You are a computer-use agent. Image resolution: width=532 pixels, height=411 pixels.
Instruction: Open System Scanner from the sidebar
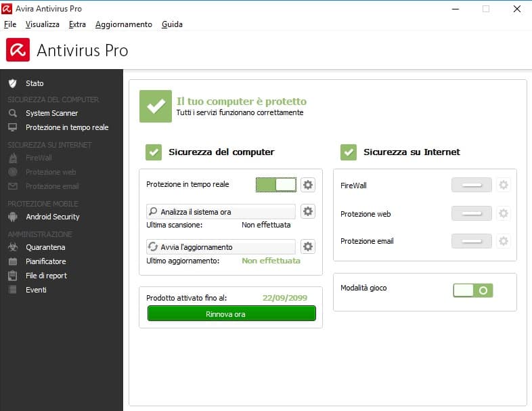pos(51,113)
